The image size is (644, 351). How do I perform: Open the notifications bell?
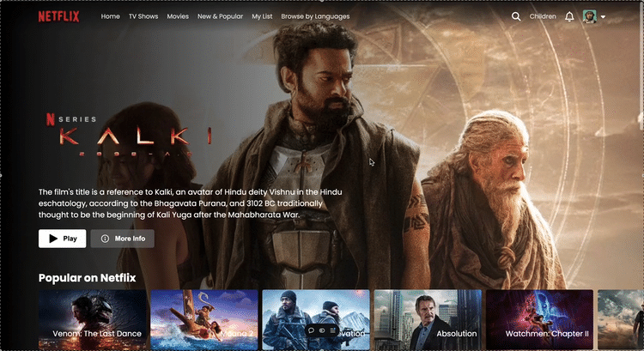[569, 16]
